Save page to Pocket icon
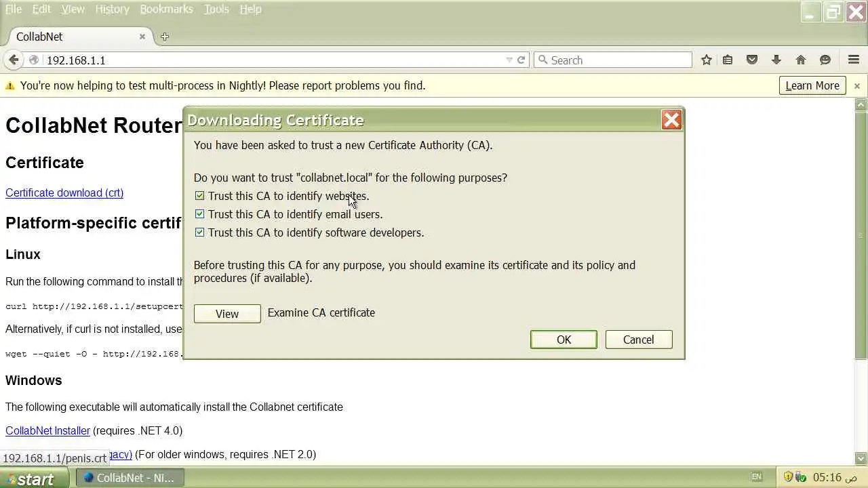Image resolution: width=868 pixels, height=488 pixels. point(752,60)
